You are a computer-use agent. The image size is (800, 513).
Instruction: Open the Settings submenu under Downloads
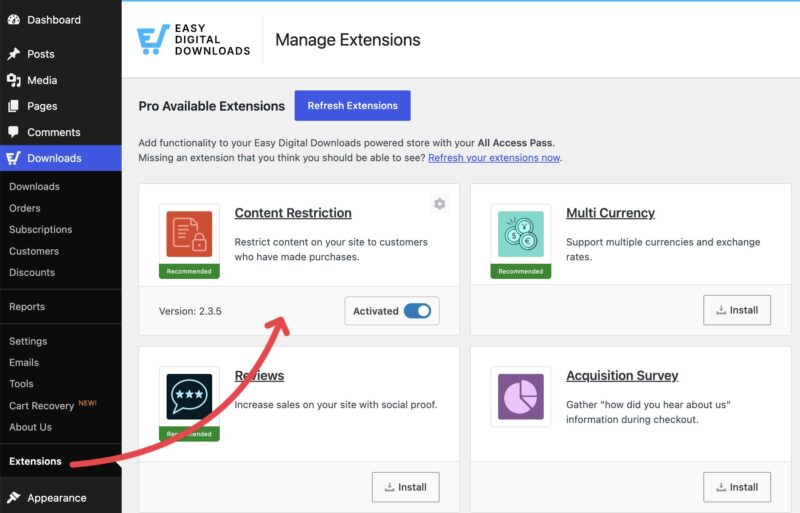click(28, 341)
